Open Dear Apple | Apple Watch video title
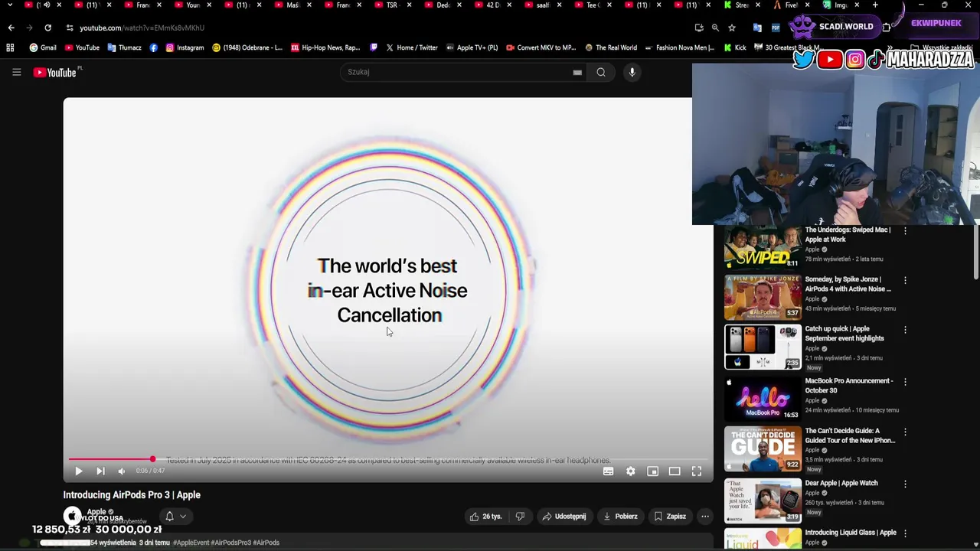Image resolution: width=980 pixels, height=551 pixels. point(841,483)
